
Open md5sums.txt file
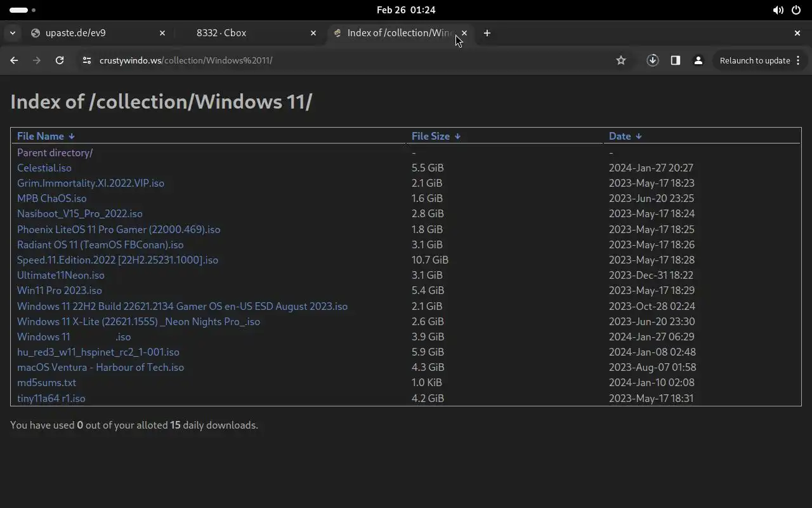point(46,382)
